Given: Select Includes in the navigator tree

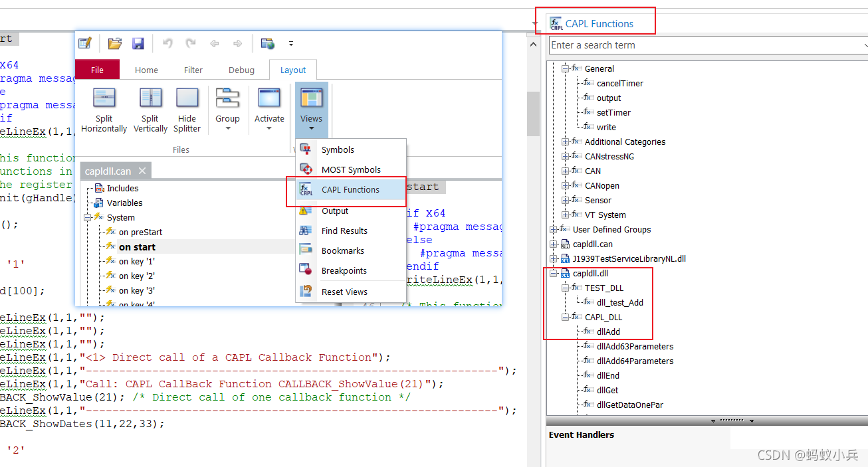Looking at the screenshot, I should click(122, 188).
